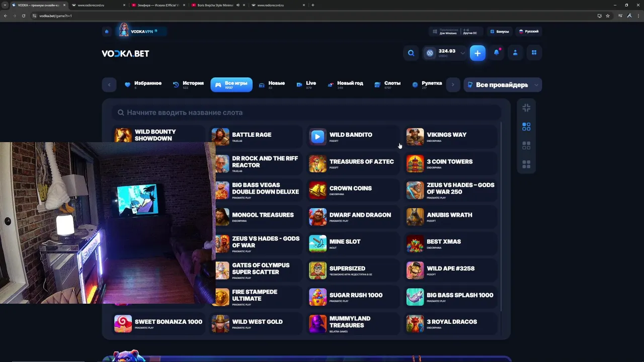Open the Wild West Gold game
The image size is (644, 362).
pyautogui.click(x=257, y=324)
